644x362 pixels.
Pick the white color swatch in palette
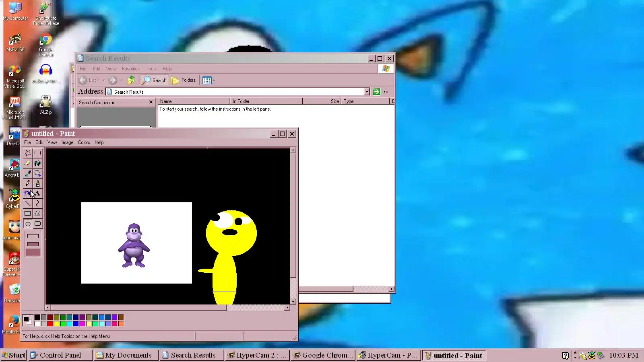coord(37,324)
